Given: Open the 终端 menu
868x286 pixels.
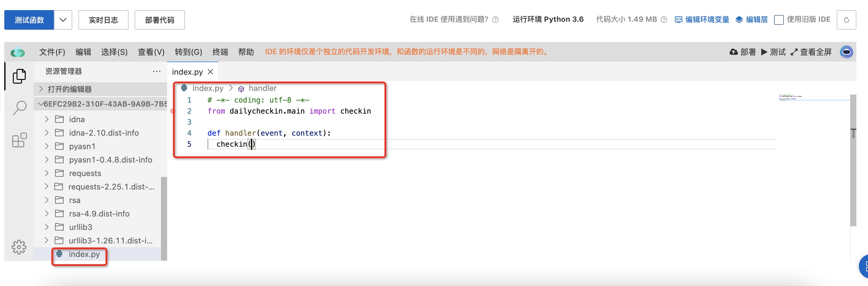Looking at the screenshot, I should [220, 52].
